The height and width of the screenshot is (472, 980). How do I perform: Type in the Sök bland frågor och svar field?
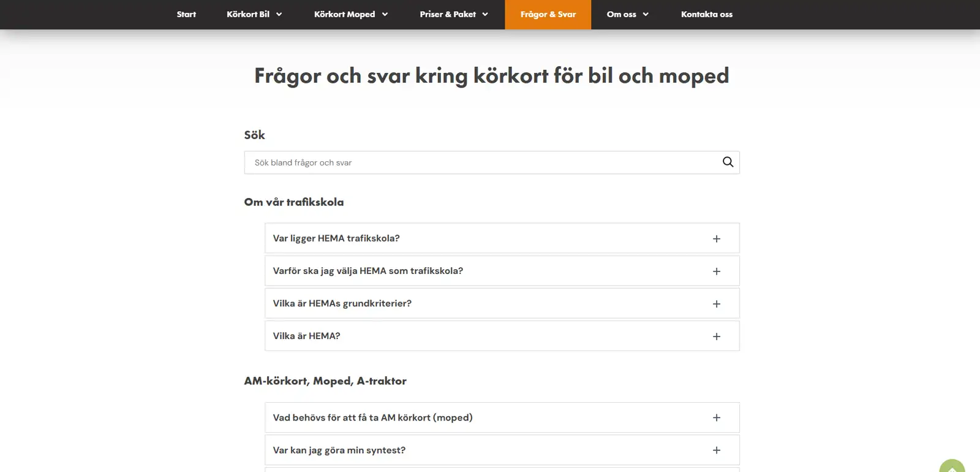tap(478, 162)
